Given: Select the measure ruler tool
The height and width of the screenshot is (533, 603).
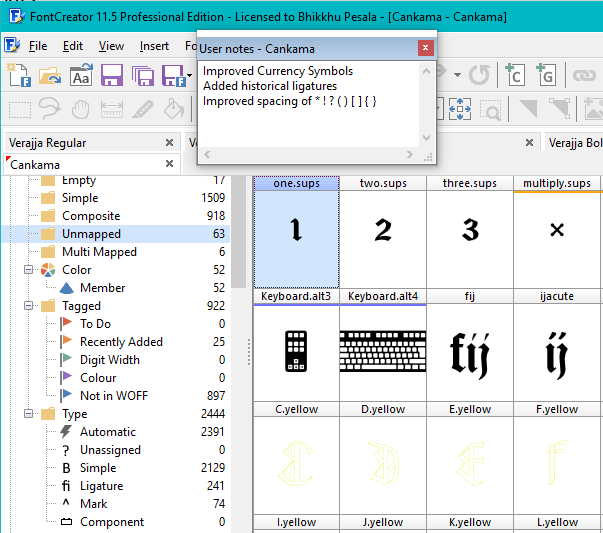Looking at the screenshot, I should click(112, 109).
